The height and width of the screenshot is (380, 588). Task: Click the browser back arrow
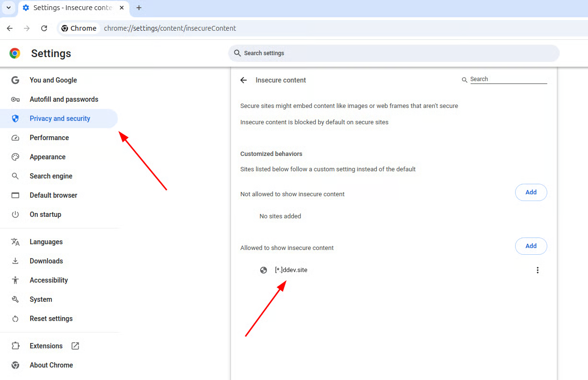(x=10, y=28)
